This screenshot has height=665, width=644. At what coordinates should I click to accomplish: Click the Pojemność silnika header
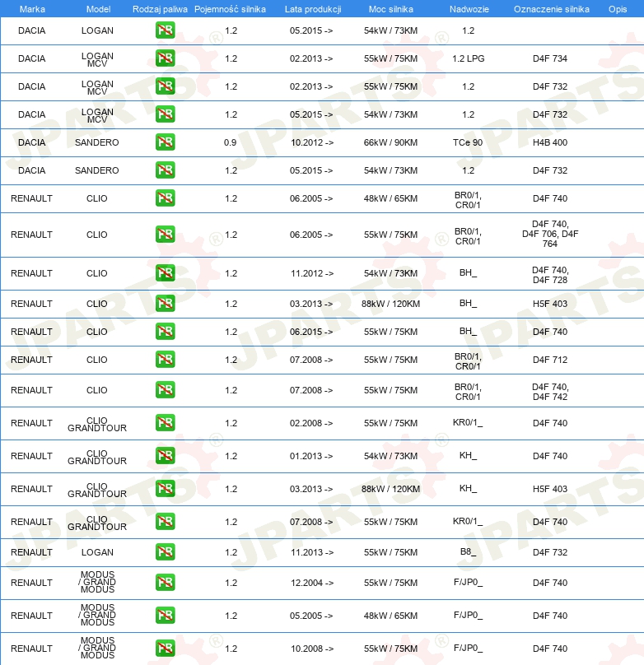[230, 9]
